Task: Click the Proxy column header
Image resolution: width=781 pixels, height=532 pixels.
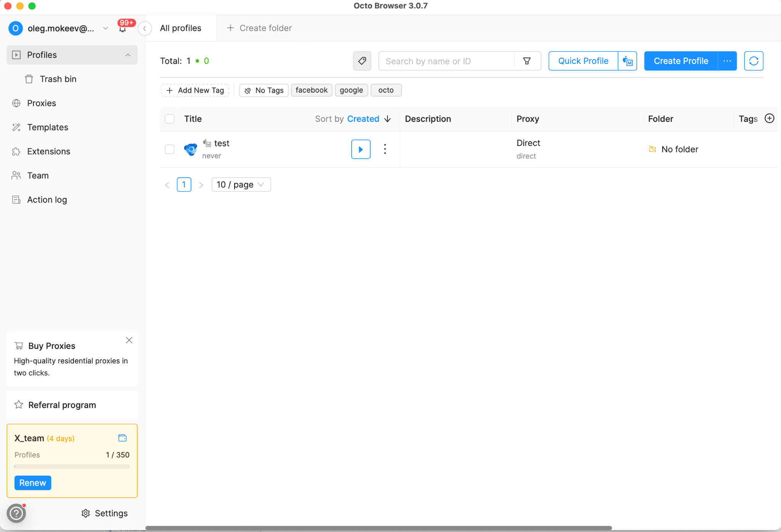Action: coord(528,119)
